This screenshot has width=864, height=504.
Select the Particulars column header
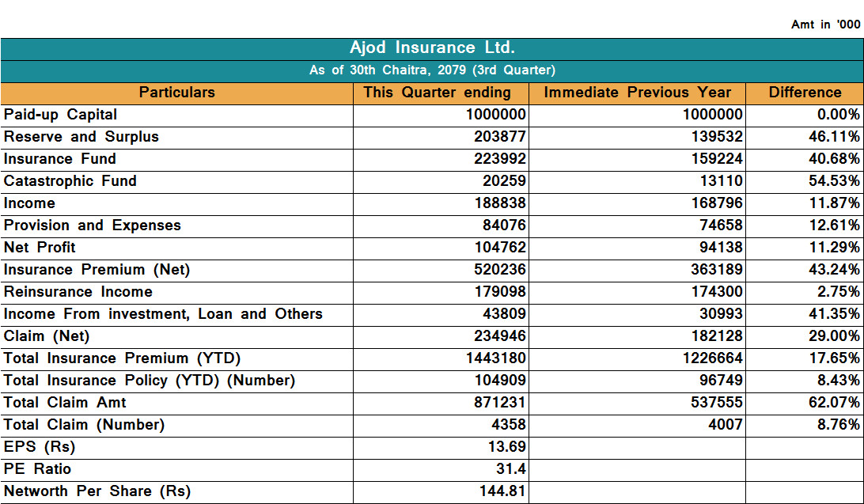177,93
